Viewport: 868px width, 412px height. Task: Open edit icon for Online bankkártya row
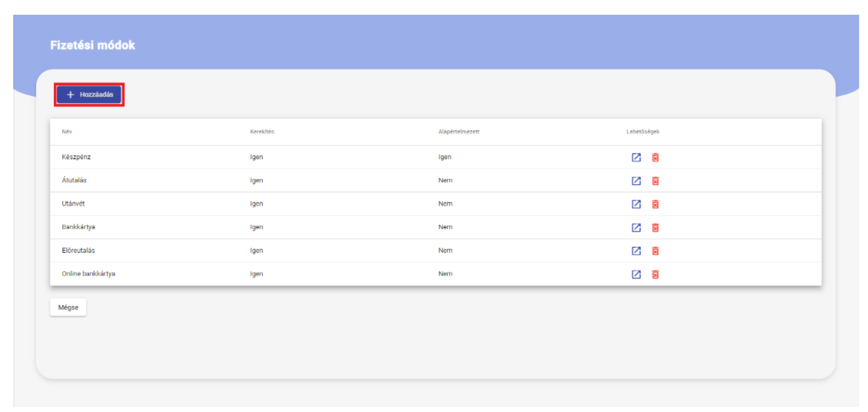click(x=636, y=274)
